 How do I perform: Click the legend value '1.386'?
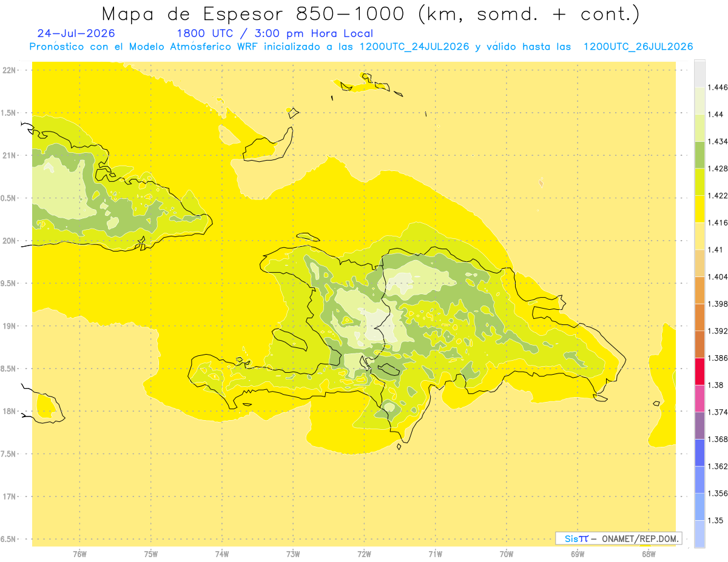pyautogui.click(x=717, y=358)
